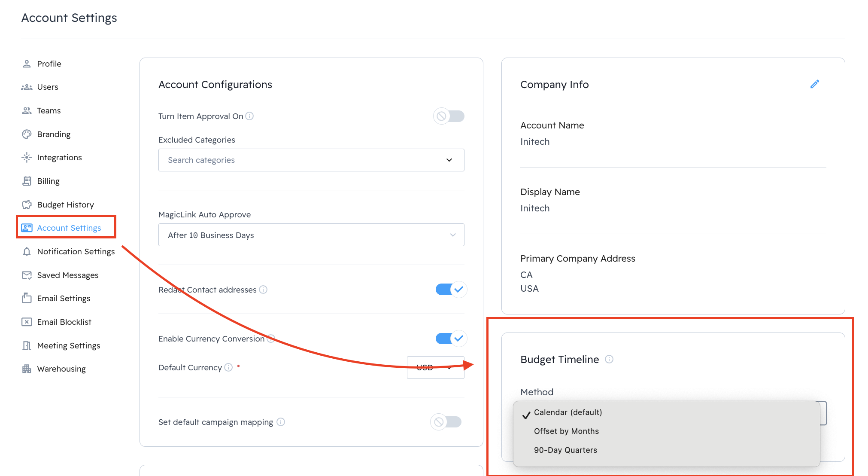
Task: Toggle Set default campaign mapping switch
Action: pyautogui.click(x=446, y=422)
